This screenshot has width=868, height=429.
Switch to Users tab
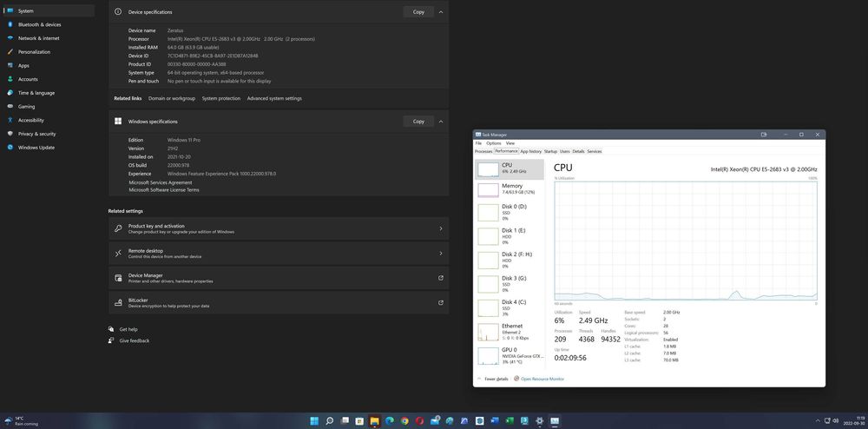pyautogui.click(x=565, y=151)
